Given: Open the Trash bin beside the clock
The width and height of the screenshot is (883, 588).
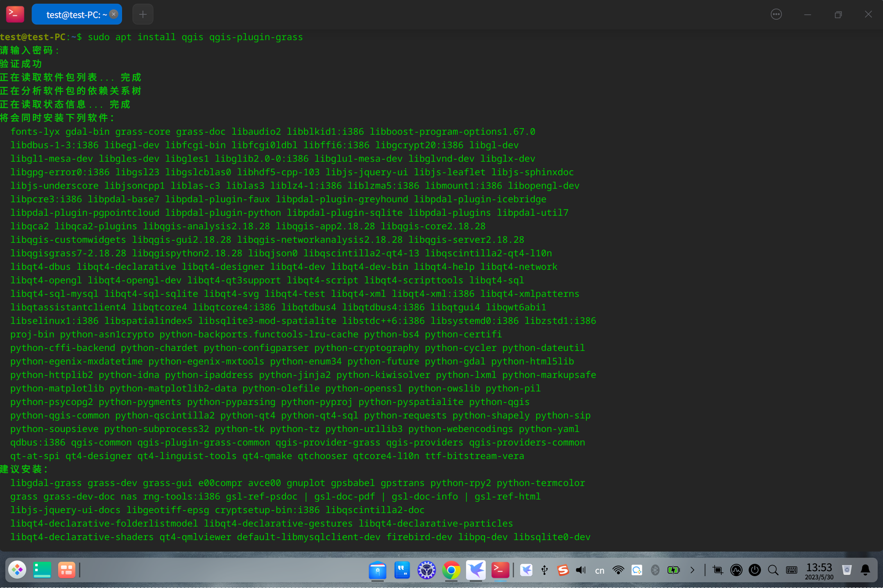Looking at the screenshot, I should pyautogui.click(x=847, y=570).
